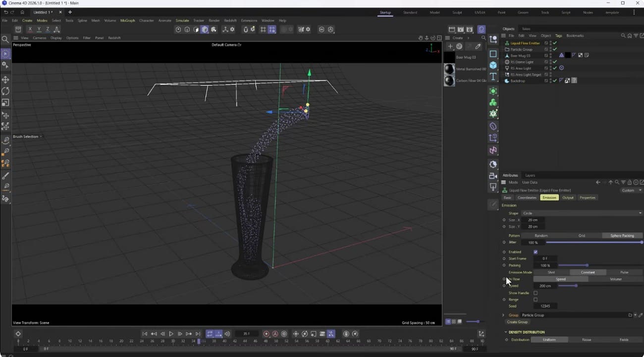Viewport: 644px width, 357px height.
Task: Select the Liquid Flow Emitter object
Action: (x=526, y=43)
